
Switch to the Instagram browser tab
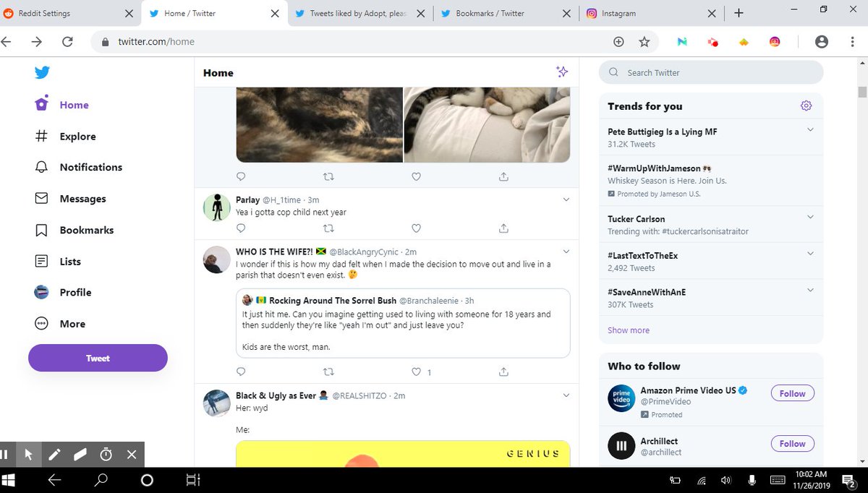pyautogui.click(x=651, y=13)
